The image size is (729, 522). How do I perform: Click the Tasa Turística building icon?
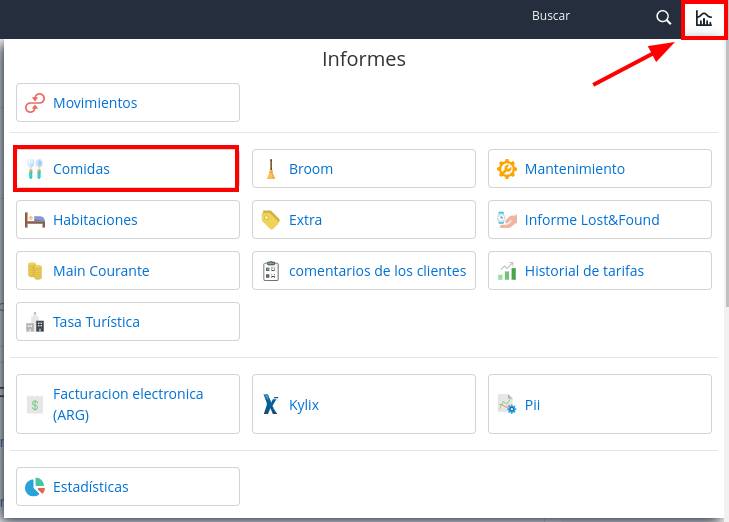point(35,322)
